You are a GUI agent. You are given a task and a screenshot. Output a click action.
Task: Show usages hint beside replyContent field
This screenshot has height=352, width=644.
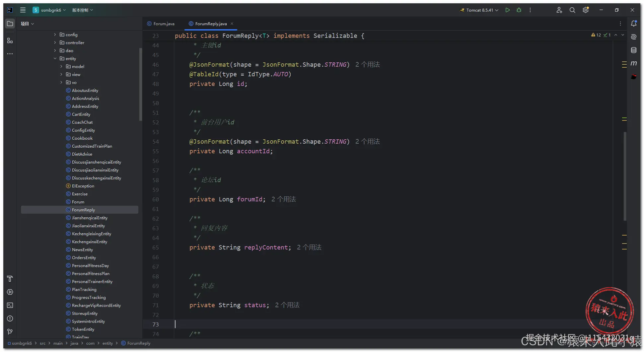click(x=309, y=247)
